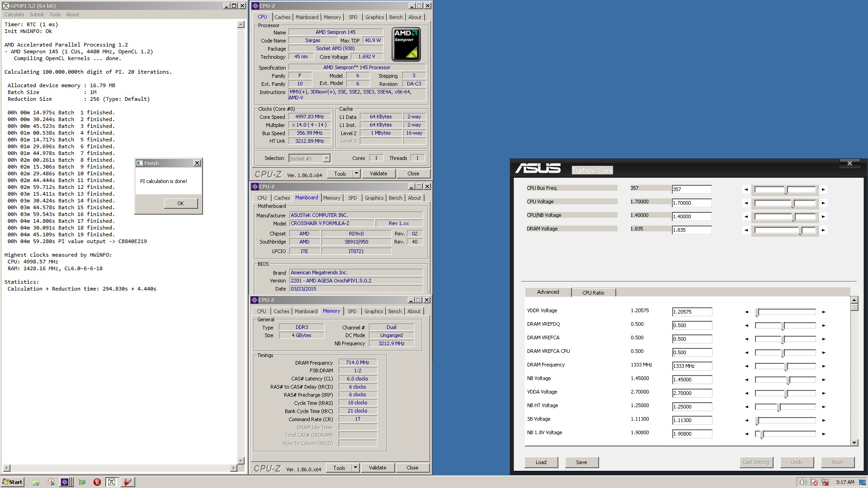This screenshot has height=488, width=868.
Task: Open the volume speaker tray icon
Action: click(803, 482)
